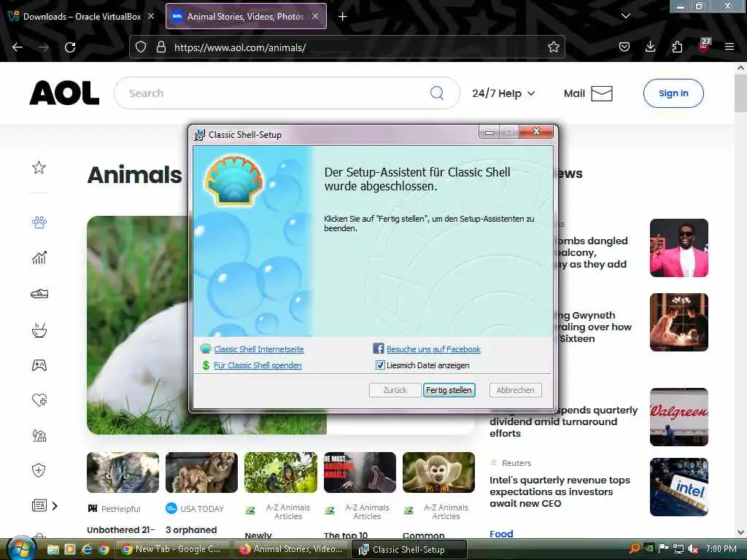Open Internet Explorer from taskbar

(x=86, y=549)
